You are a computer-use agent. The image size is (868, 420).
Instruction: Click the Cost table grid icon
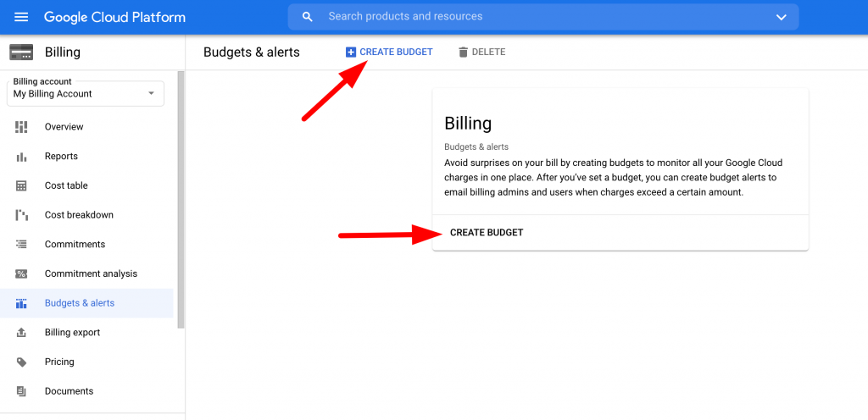21,185
